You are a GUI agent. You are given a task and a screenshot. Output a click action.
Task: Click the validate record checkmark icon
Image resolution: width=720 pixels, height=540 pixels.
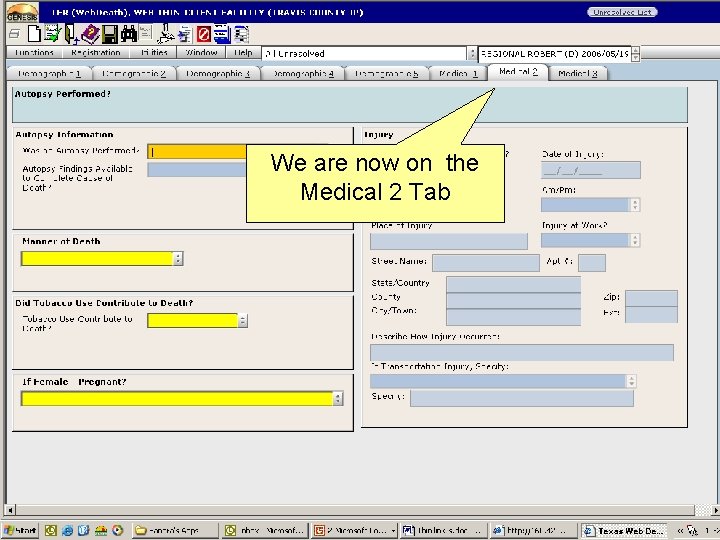(x=52, y=34)
